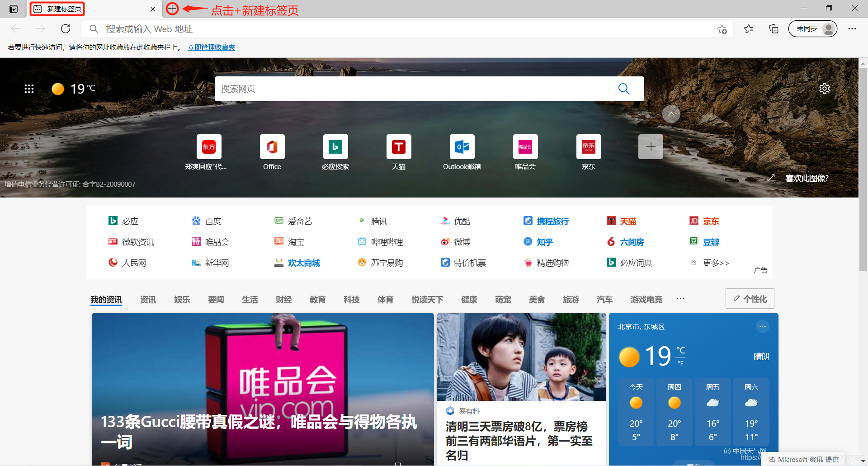868x466 pixels.
Task: Select the 财经 news tab
Action: [x=284, y=299]
